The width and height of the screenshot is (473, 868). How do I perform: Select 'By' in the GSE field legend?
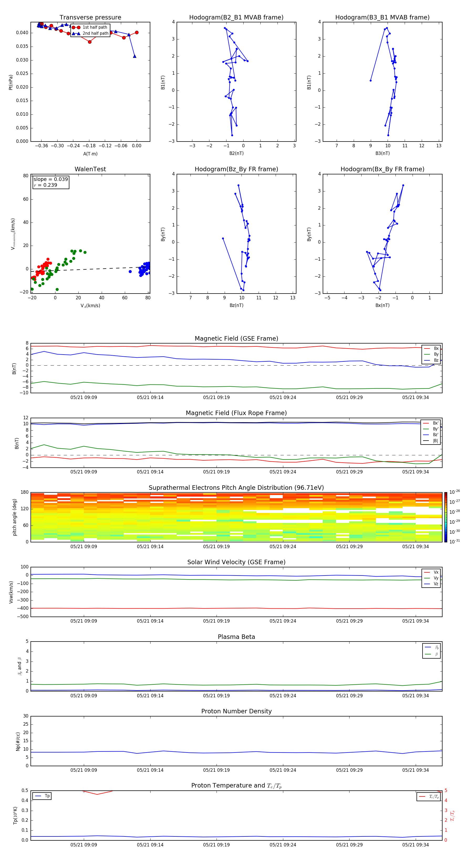tap(431, 355)
